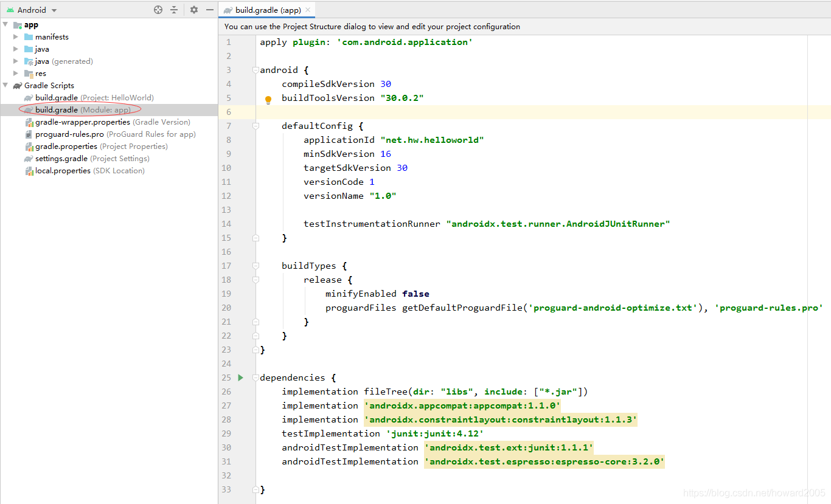Open local.properties (SDK Location)
The width and height of the screenshot is (831, 504).
(x=90, y=171)
